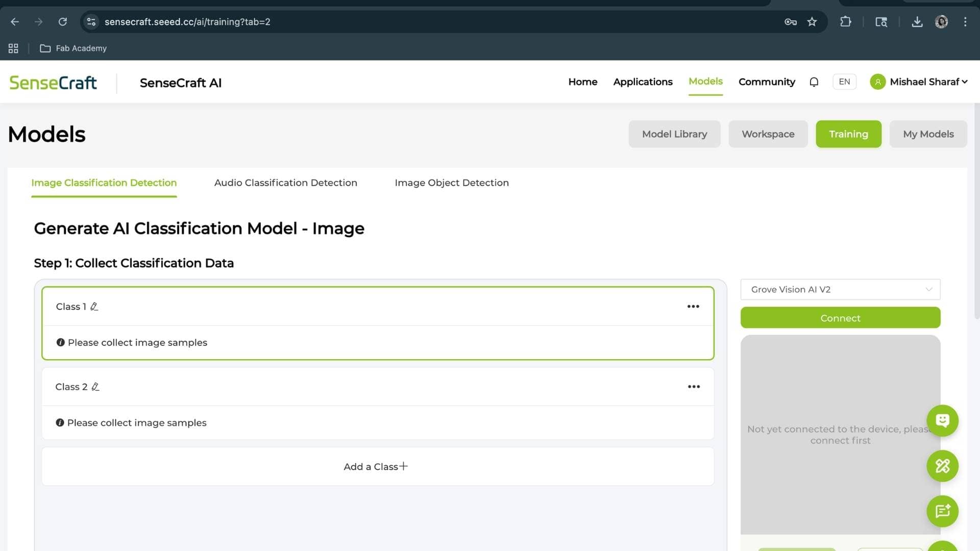Open the Applications nav menu item
Image resolution: width=980 pixels, height=551 pixels.
[643, 82]
